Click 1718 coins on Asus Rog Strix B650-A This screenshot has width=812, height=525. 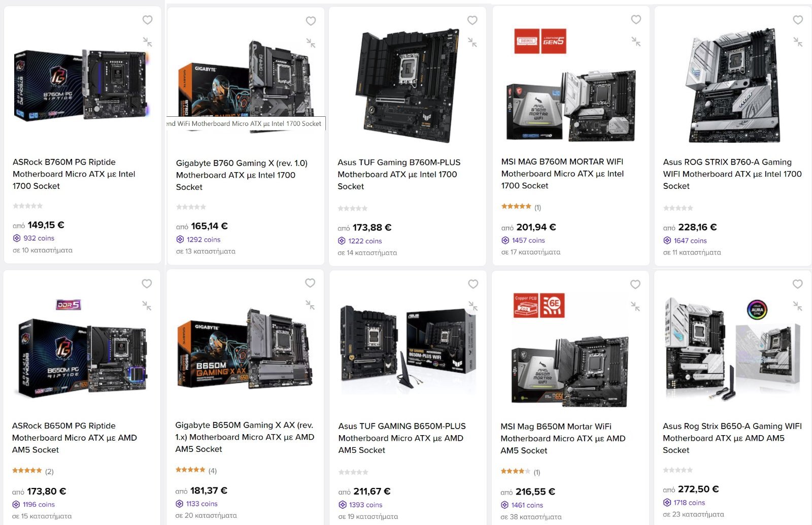point(684,503)
